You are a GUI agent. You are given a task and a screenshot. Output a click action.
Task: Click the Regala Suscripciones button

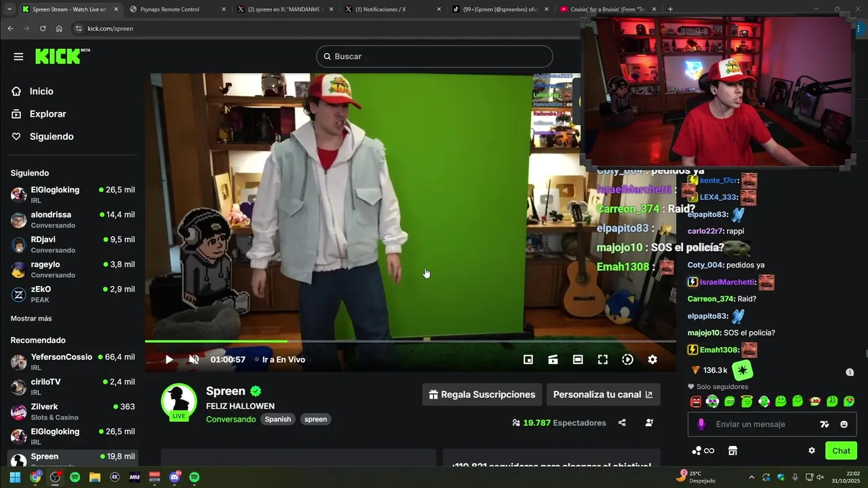(x=481, y=394)
